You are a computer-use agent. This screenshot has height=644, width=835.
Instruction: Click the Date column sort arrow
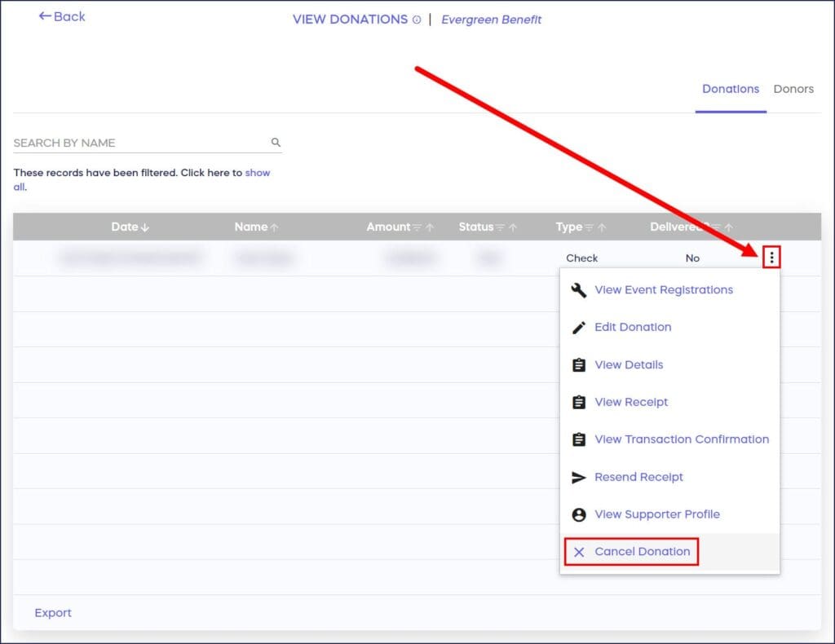tap(145, 227)
